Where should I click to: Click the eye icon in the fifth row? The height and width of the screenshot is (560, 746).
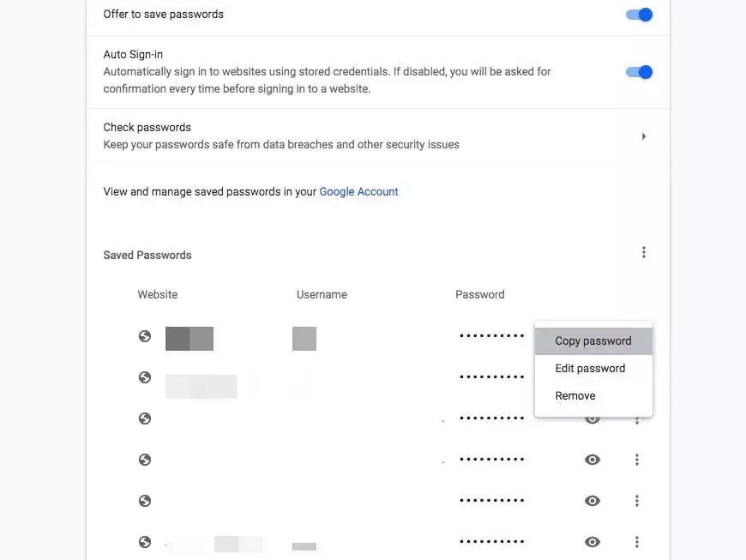pyautogui.click(x=593, y=501)
